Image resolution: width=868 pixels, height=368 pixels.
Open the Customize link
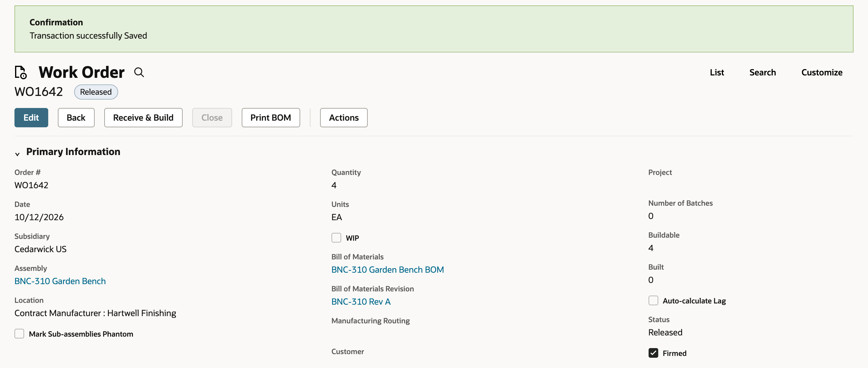[x=822, y=72]
